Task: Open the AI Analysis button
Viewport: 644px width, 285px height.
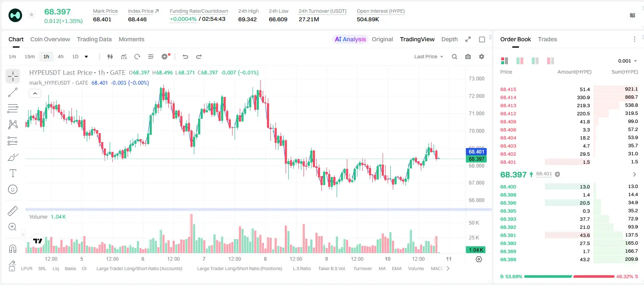Action: click(x=350, y=39)
